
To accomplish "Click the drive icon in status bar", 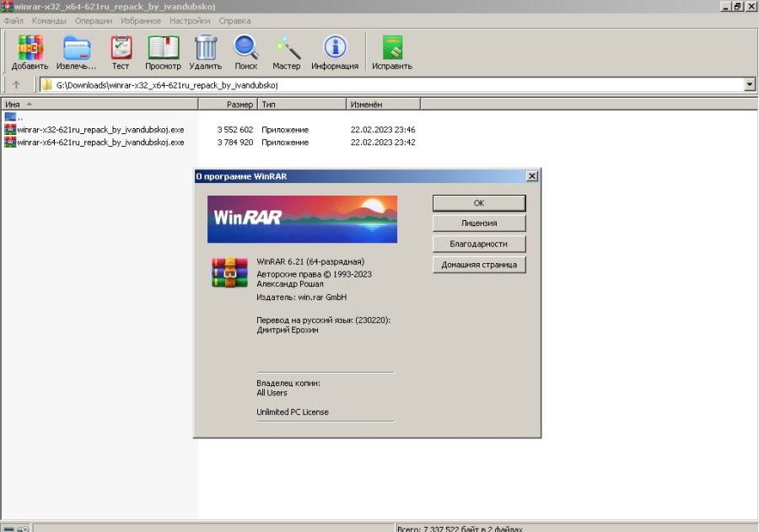I will pyautogui.click(x=8, y=529).
